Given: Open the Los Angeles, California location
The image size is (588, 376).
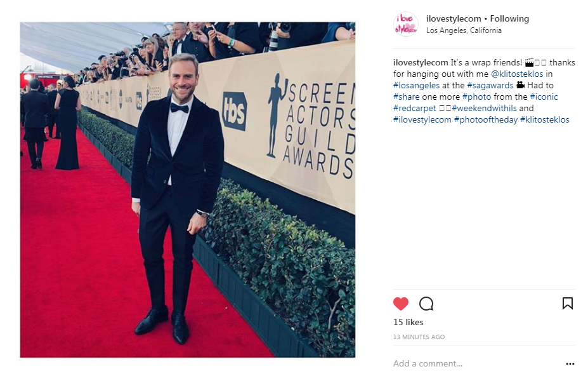Looking at the screenshot, I should pos(464,30).
